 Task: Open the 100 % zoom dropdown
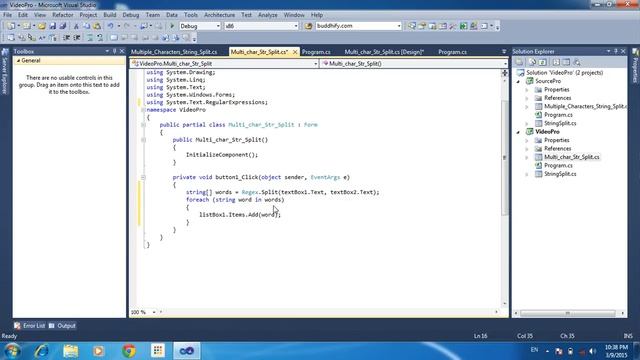point(154,312)
